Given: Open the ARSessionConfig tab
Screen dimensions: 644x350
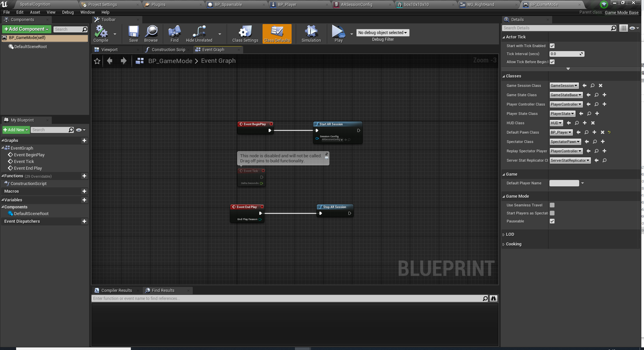Looking at the screenshot, I should click(356, 4).
